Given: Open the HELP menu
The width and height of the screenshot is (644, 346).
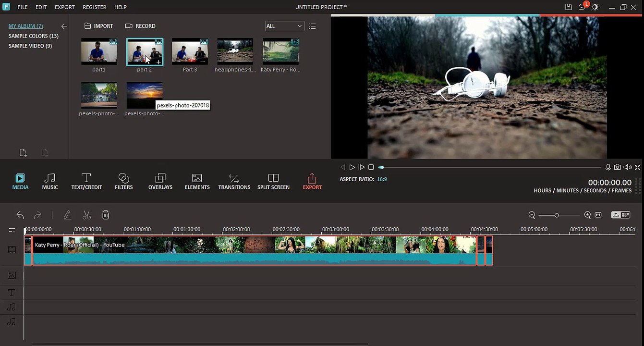Looking at the screenshot, I should tap(121, 7).
